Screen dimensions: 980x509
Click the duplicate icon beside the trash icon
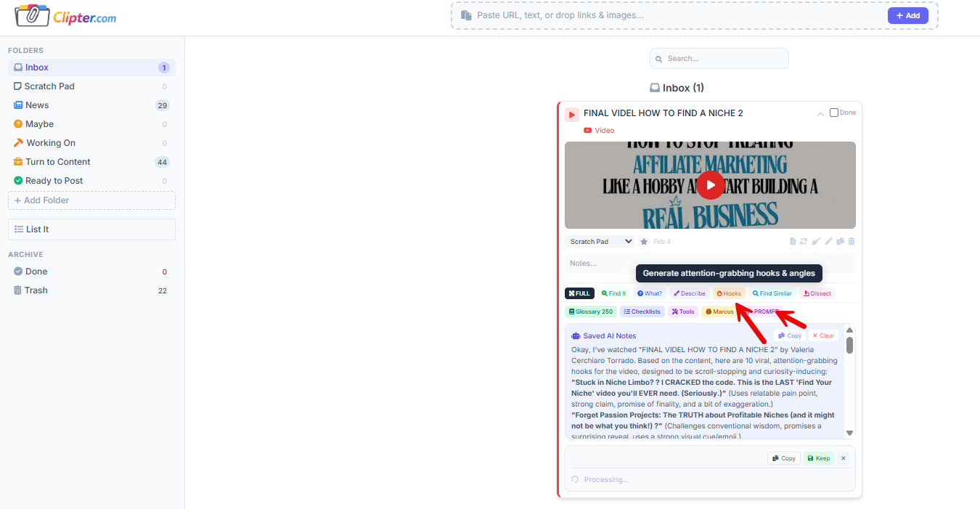pyautogui.click(x=840, y=242)
